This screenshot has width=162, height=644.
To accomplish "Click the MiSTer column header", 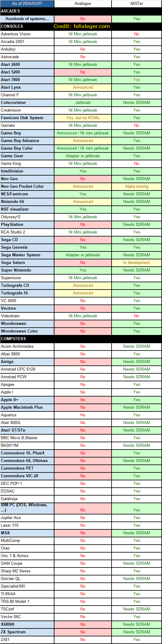I will pos(137,4).
